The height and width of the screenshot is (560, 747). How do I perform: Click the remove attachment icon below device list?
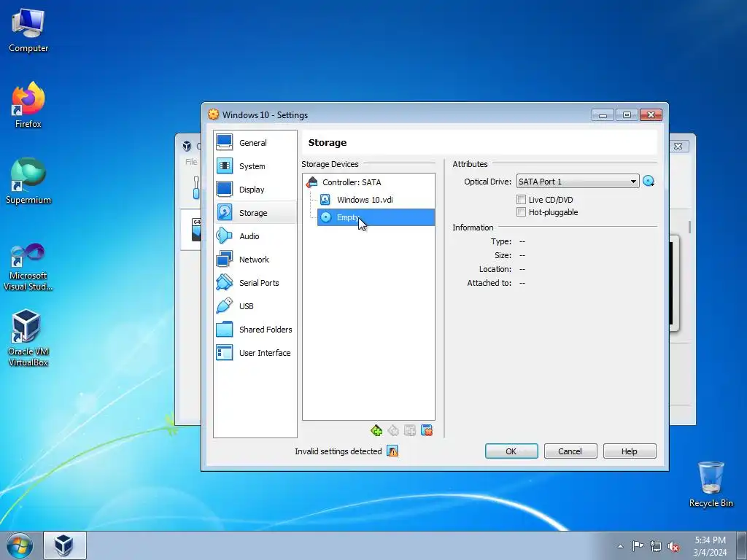click(x=427, y=430)
